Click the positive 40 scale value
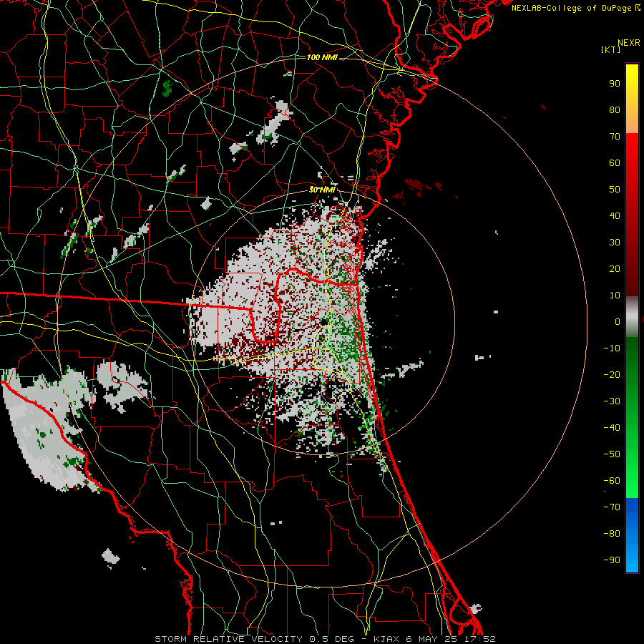The image size is (644, 644). click(x=615, y=215)
